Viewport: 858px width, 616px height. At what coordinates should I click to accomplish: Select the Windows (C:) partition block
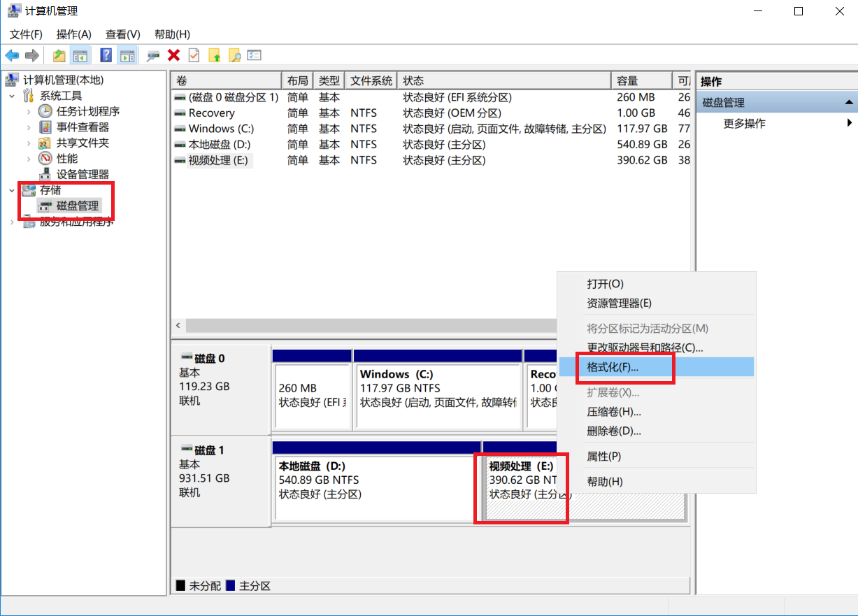pyautogui.click(x=437, y=395)
